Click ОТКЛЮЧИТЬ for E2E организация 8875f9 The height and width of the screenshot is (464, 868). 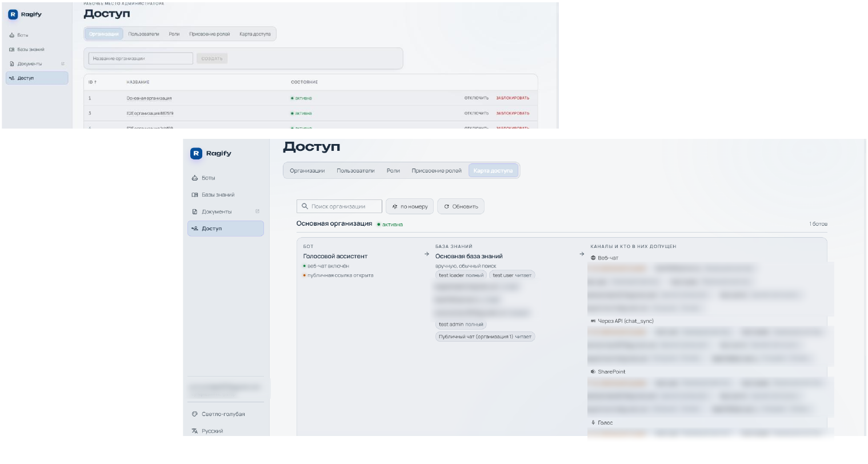pyautogui.click(x=477, y=113)
